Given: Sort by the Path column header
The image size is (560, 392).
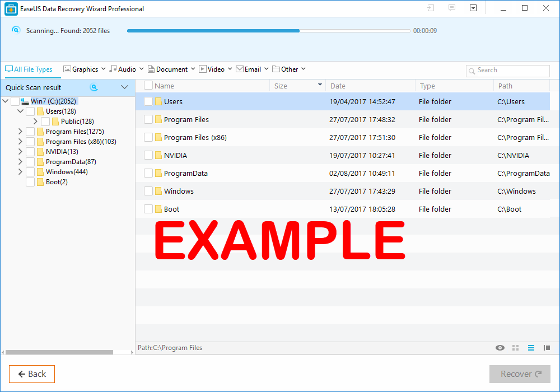Looking at the screenshot, I should click(x=505, y=86).
